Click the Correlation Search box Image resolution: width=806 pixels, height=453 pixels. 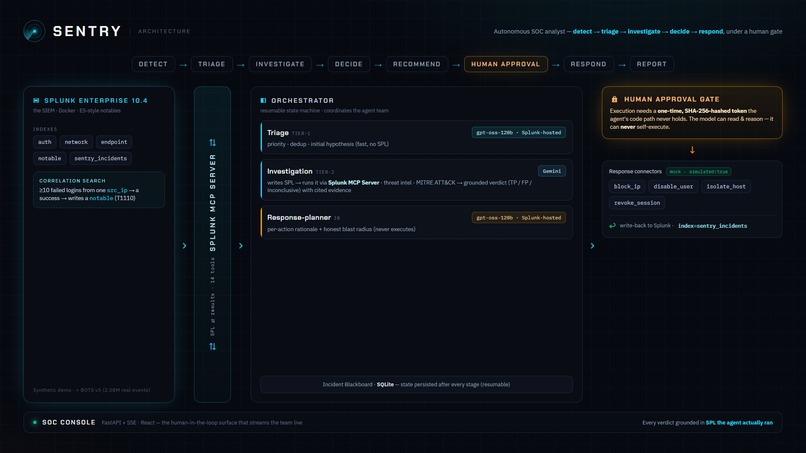(x=99, y=190)
